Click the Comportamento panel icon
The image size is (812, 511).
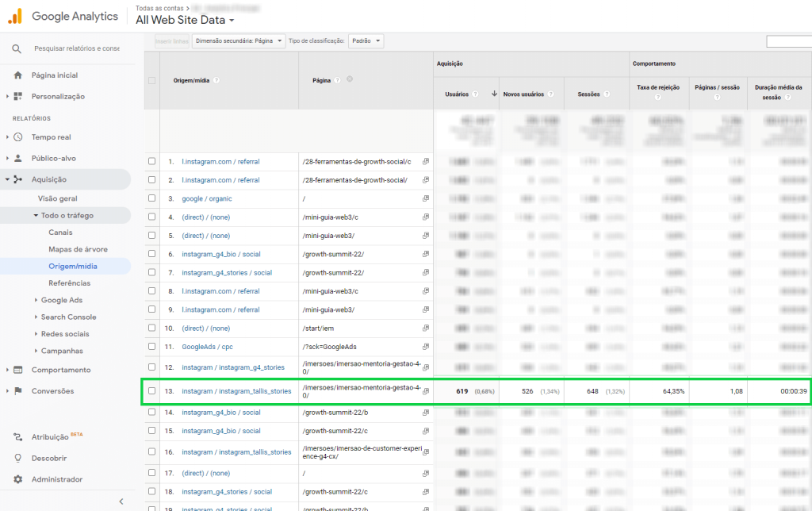18,370
